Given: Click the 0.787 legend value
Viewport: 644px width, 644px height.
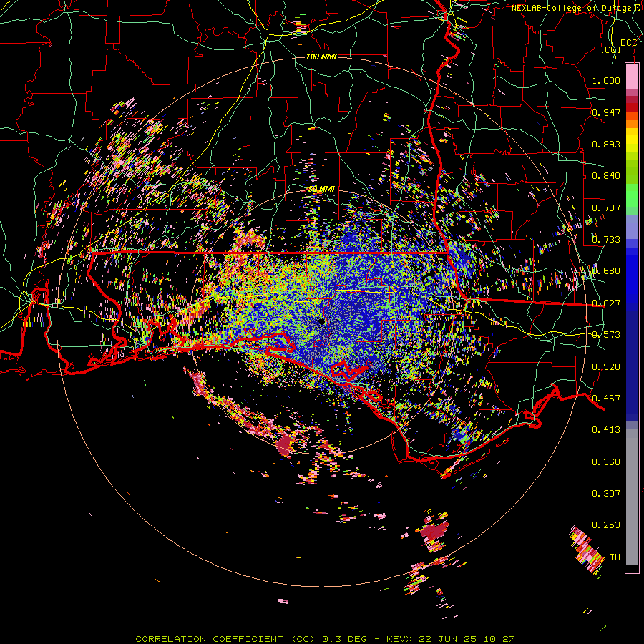Looking at the screenshot, I should [x=606, y=208].
